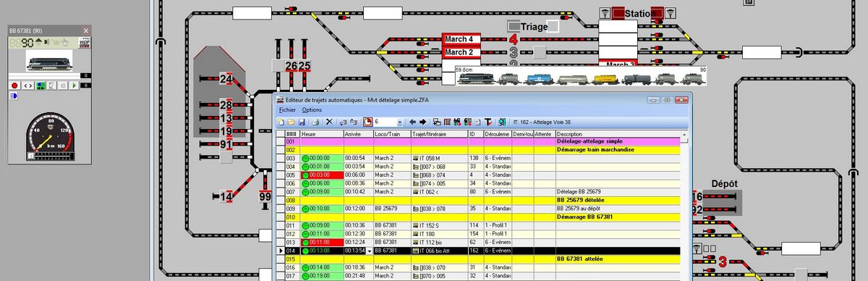Delete the entry with the X toolbar icon
868x281 pixels.
[329, 122]
